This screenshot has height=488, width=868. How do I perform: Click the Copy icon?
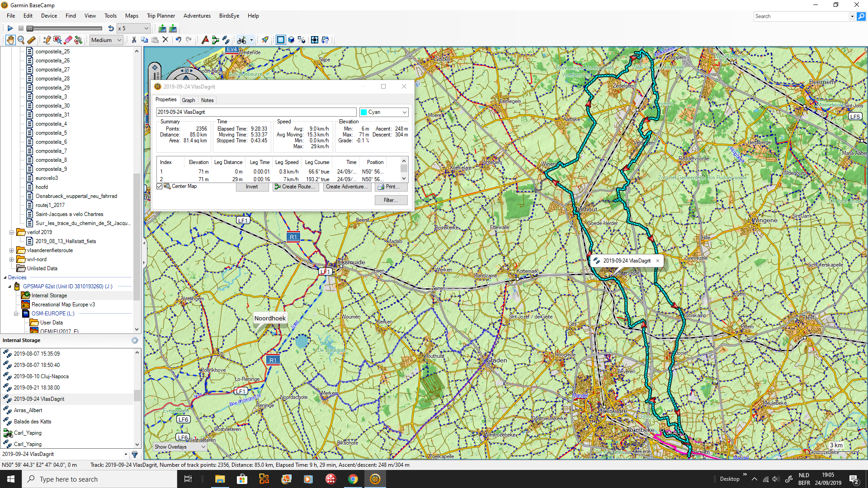pyautogui.click(x=145, y=40)
